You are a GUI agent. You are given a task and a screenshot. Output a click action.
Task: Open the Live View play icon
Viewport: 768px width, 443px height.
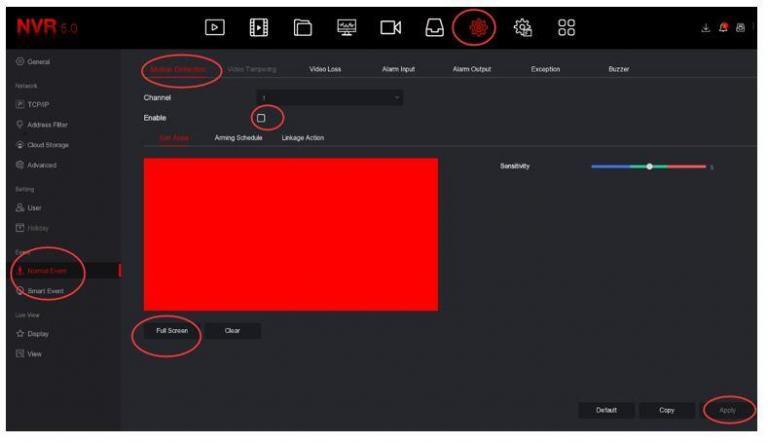click(215, 27)
